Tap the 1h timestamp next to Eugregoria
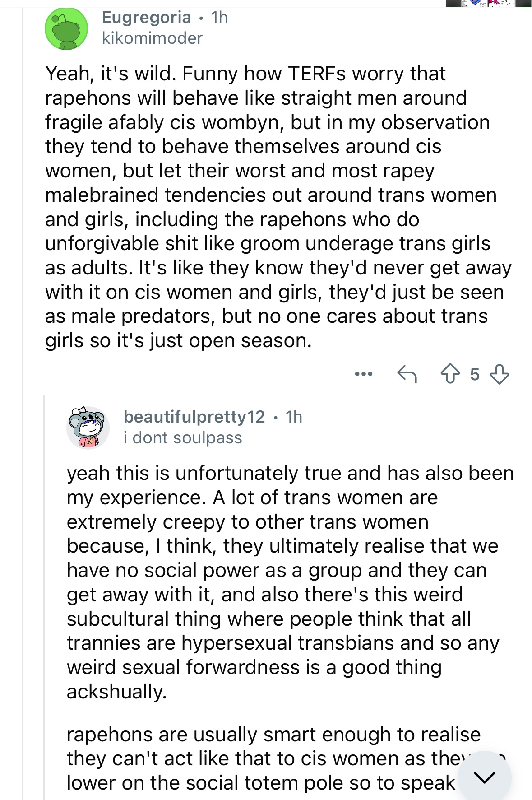Screen dimensions: 532x800 click(220, 17)
